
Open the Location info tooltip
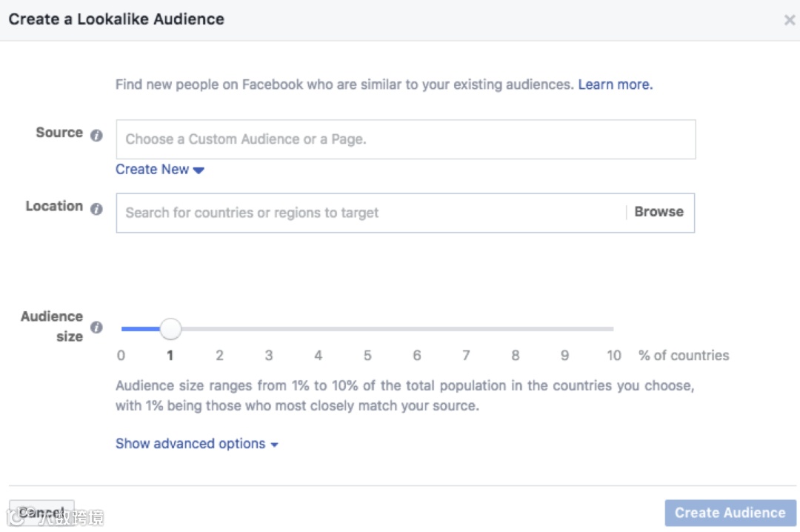pyautogui.click(x=96, y=208)
